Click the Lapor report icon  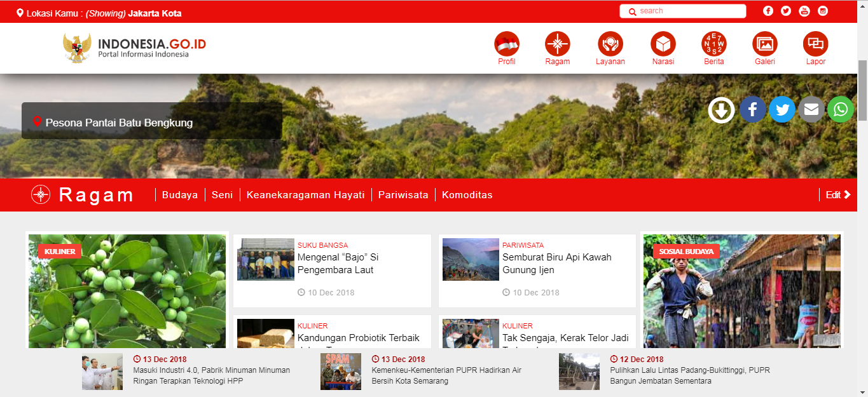point(816,44)
